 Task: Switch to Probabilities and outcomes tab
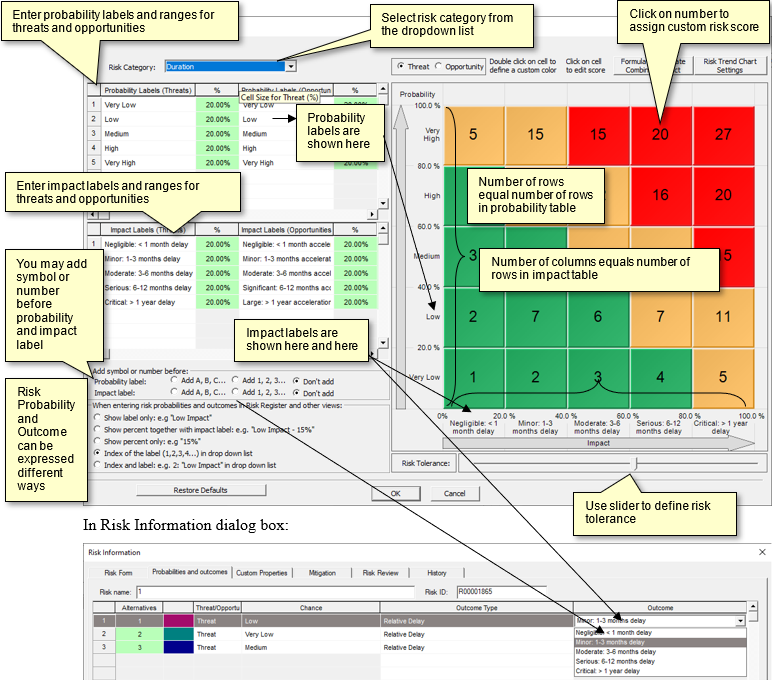click(190, 572)
